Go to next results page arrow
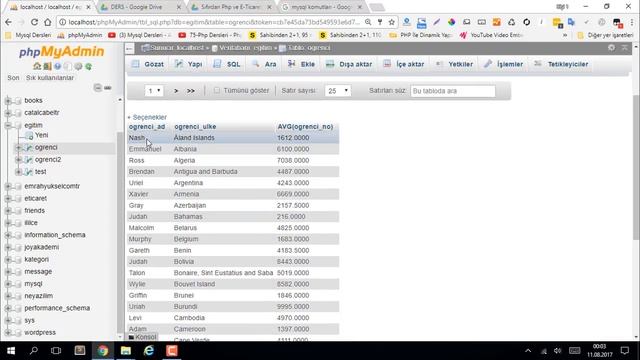Viewport: 640px width, 360px height. point(176,91)
